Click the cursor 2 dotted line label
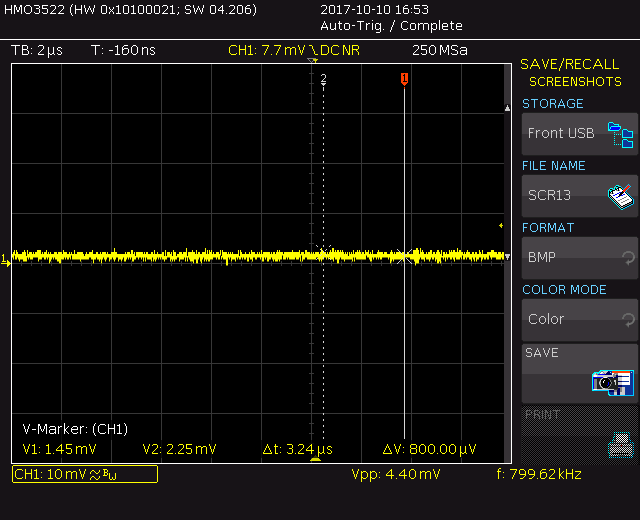This screenshot has width=640, height=520. (323, 78)
